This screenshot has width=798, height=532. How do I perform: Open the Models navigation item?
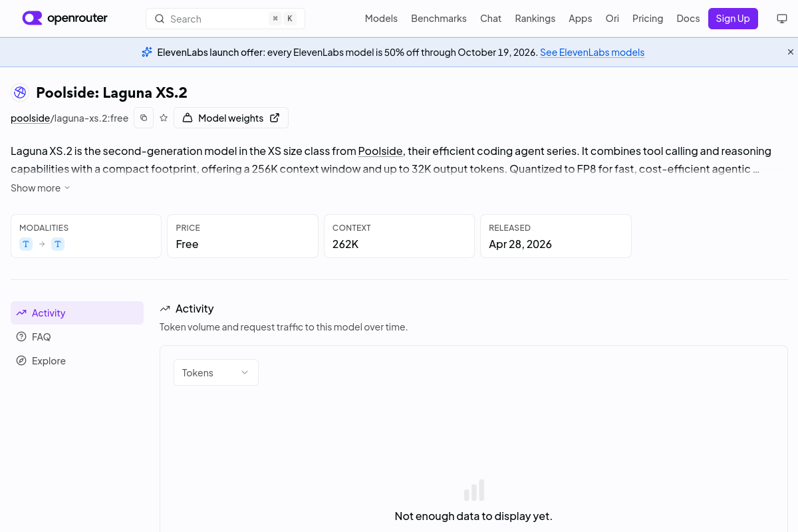point(381,19)
